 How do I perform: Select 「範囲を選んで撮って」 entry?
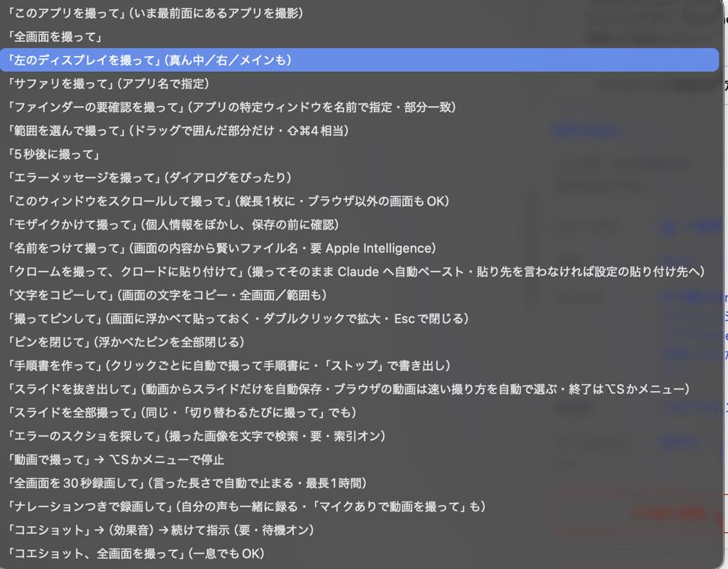(x=359, y=130)
